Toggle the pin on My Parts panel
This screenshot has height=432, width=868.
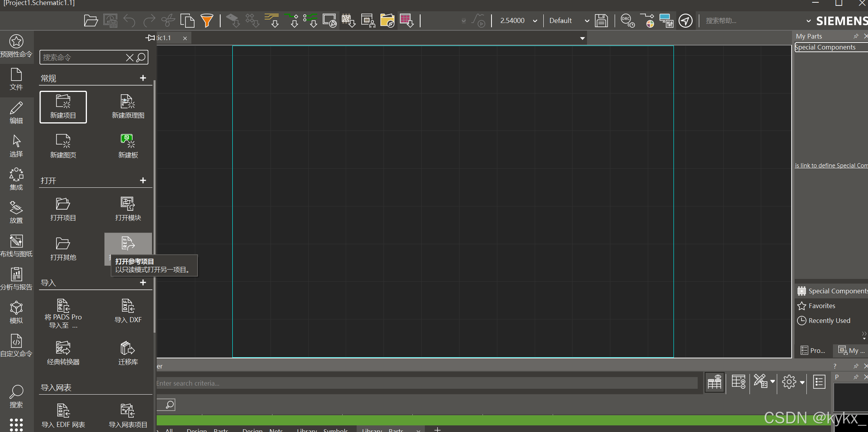pos(856,36)
